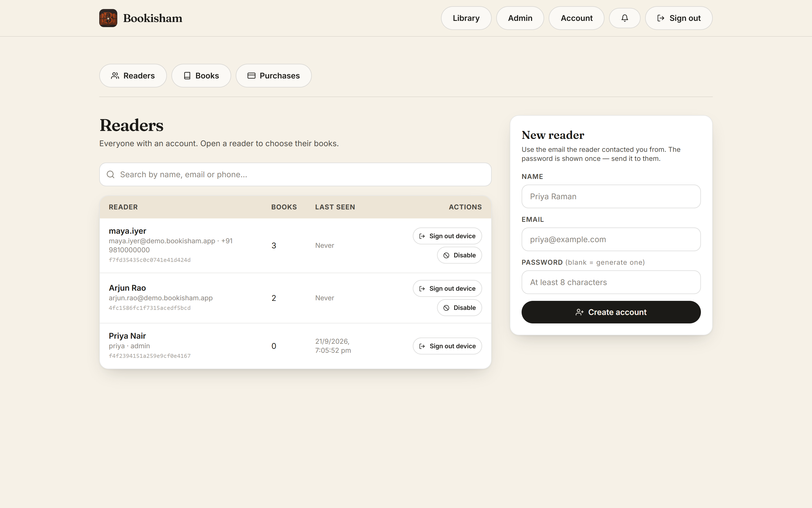Screen dimensions: 812x508
Task: Switch to the Readers tab
Action: [x=133, y=76]
